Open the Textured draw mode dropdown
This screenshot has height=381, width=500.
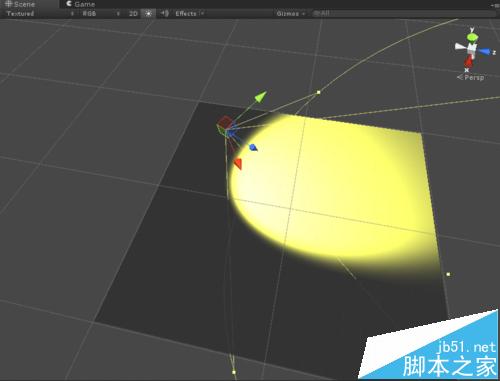[40, 13]
